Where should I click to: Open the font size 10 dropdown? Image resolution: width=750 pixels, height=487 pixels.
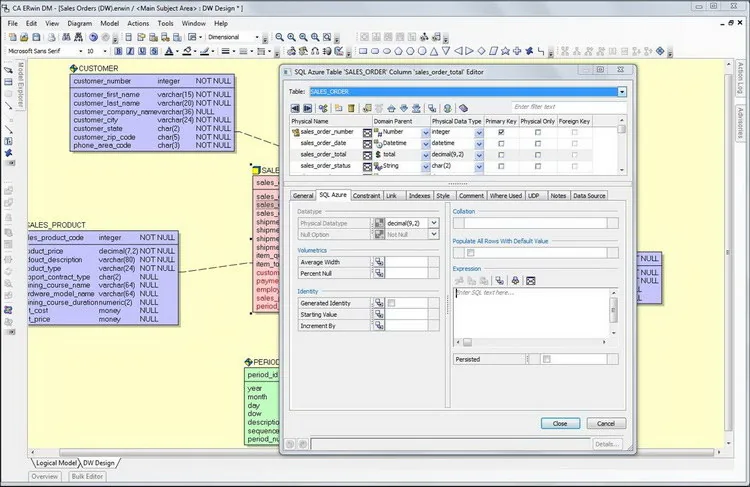(x=105, y=51)
